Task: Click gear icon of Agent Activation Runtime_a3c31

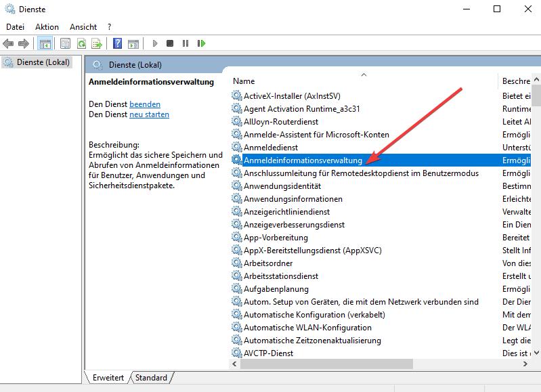Action: tap(237, 109)
